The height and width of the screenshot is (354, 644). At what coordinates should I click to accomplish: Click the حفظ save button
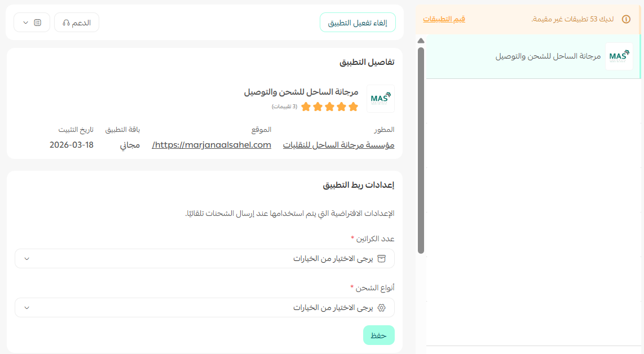(x=378, y=335)
